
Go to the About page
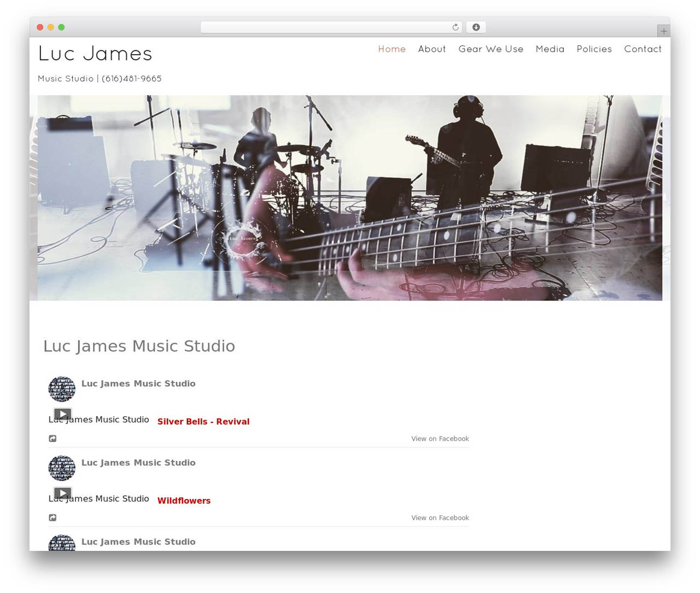432,49
